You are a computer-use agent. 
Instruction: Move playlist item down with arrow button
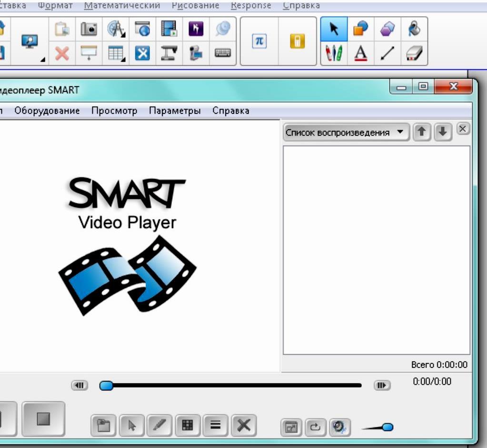443,132
